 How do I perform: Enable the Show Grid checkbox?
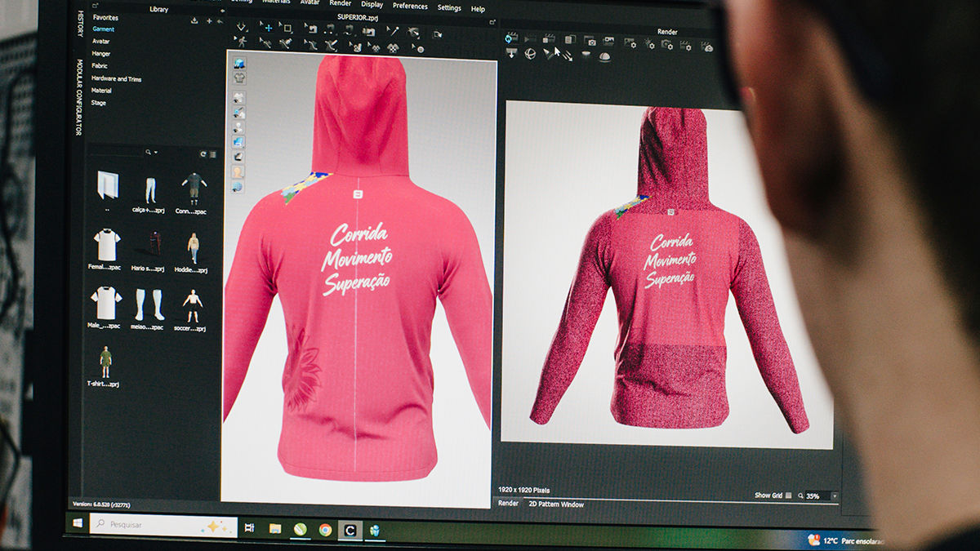(788, 495)
